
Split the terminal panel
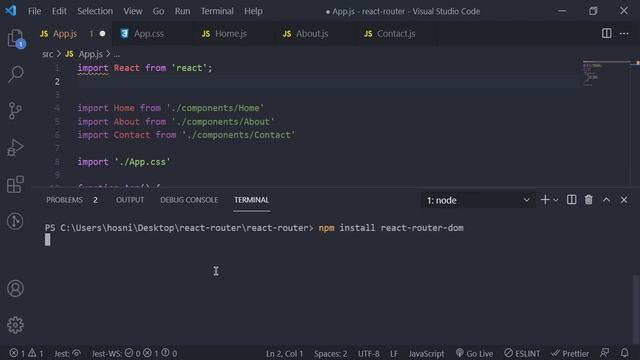coord(571,200)
